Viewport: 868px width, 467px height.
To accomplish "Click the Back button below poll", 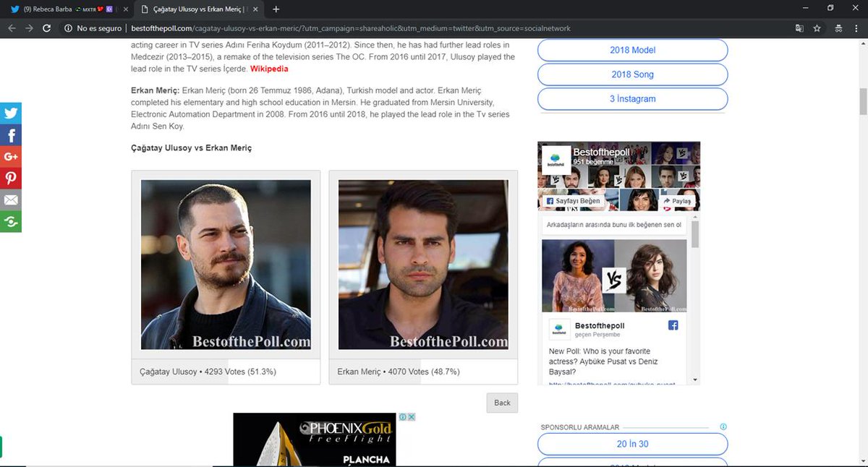I will [502, 403].
